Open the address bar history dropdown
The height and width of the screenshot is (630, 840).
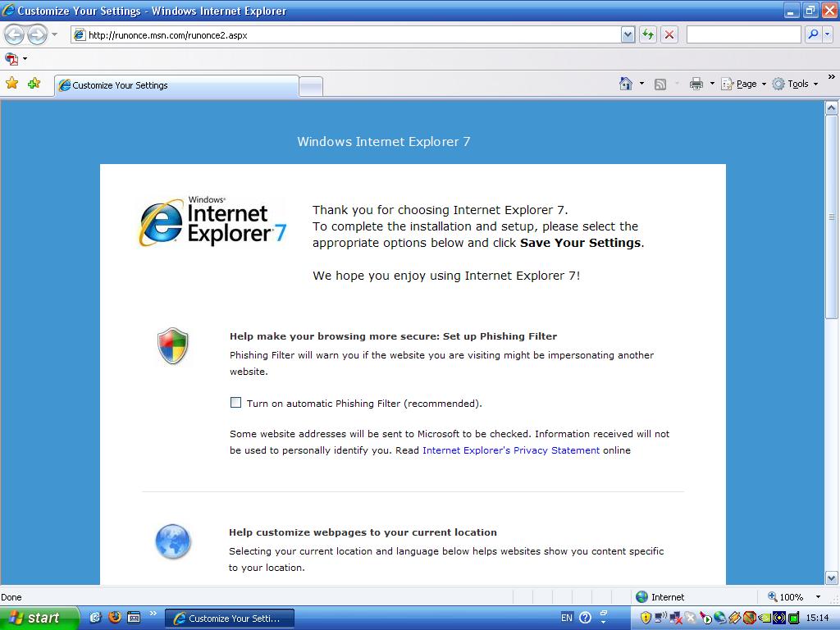coord(628,35)
